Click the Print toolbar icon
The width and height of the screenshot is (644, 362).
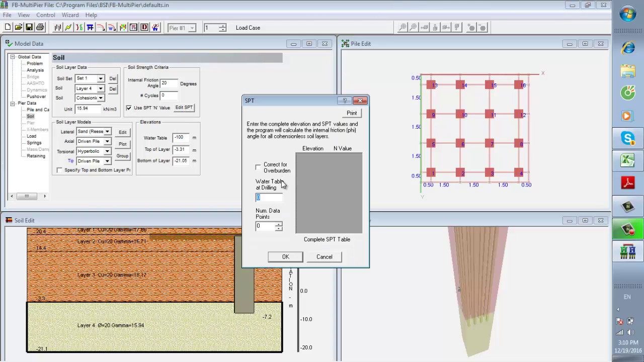click(x=40, y=27)
